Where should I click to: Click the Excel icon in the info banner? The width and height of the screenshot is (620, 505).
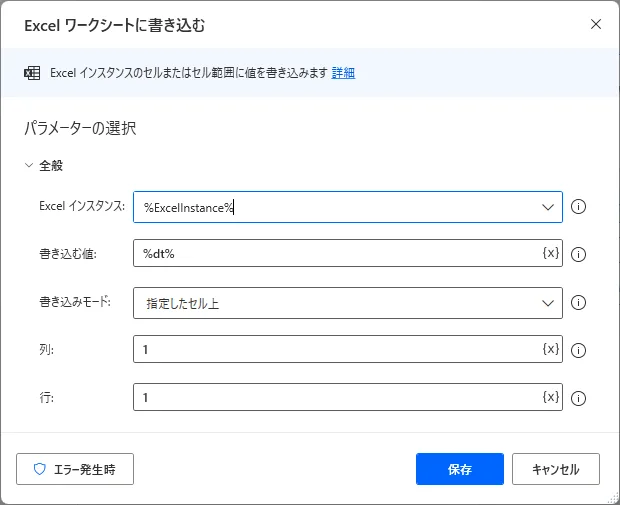coord(32,73)
